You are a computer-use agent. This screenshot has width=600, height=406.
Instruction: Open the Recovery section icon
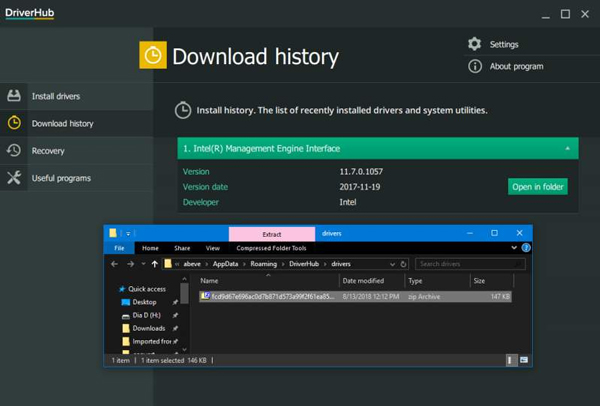pos(14,151)
